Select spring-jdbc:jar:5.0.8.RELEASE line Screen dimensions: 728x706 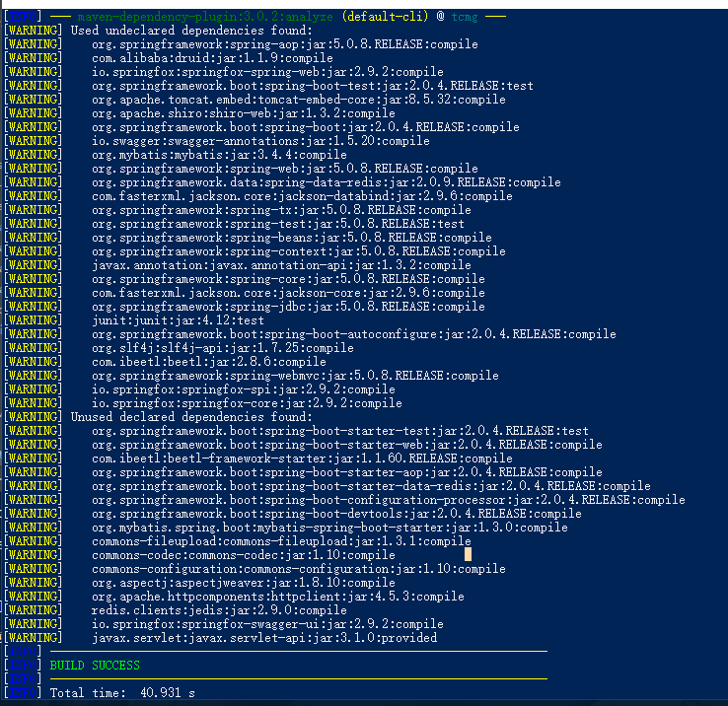coord(288,307)
